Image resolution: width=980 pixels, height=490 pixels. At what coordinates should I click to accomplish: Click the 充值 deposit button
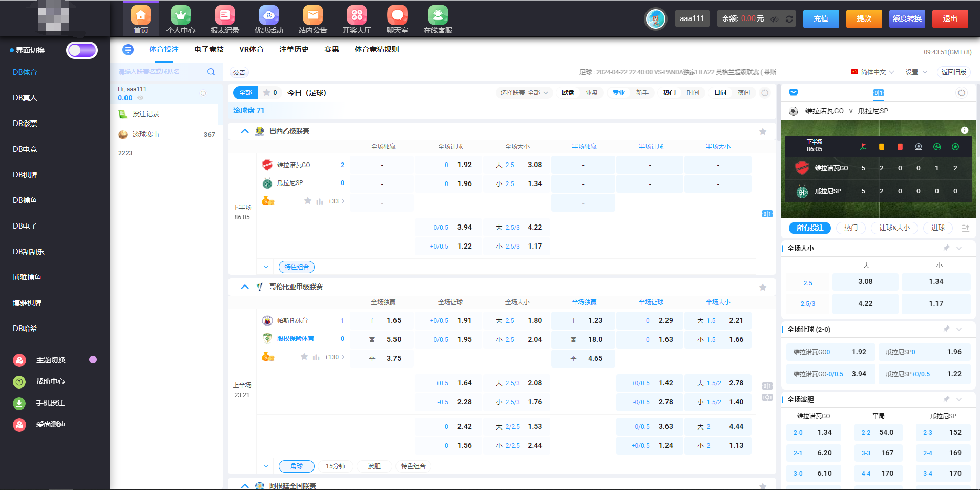coord(821,19)
